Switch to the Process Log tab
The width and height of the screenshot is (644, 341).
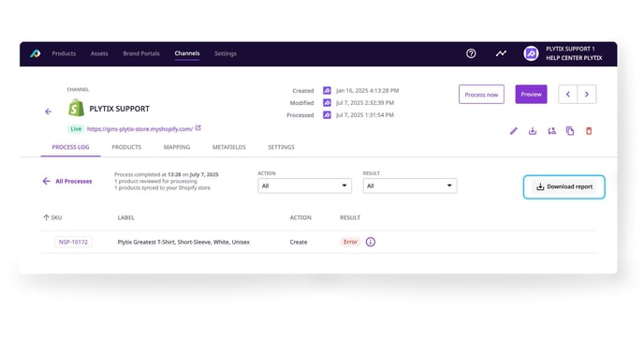70,147
